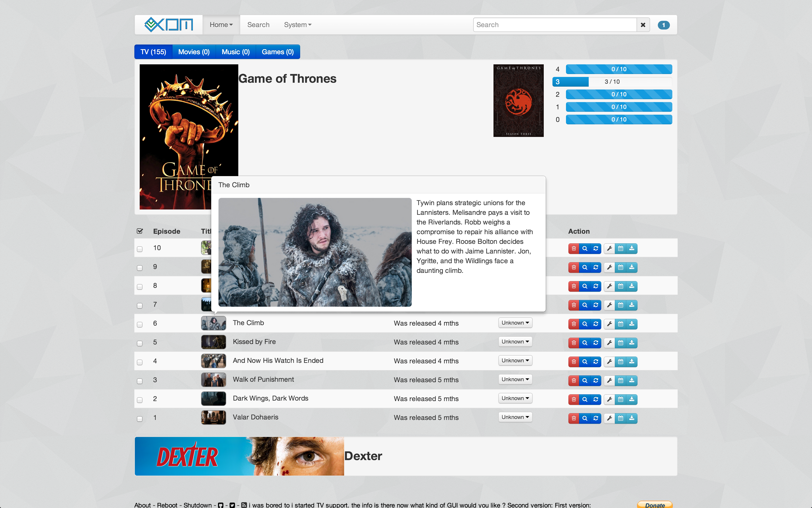Open Unknown status dropdown for Kissed by Fire
Image resolution: width=812 pixels, height=508 pixels.
[x=515, y=342]
